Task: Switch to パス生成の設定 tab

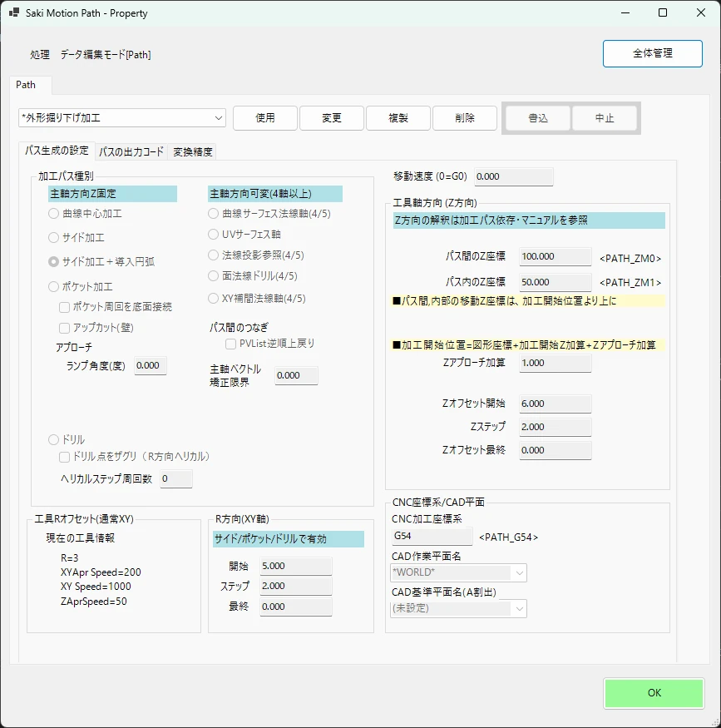Action: coord(57,151)
